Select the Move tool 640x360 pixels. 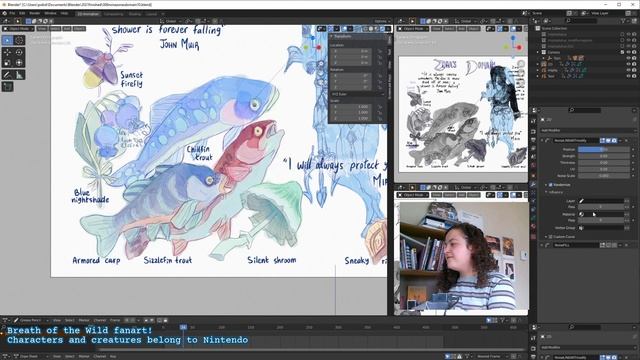click(x=7, y=52)
